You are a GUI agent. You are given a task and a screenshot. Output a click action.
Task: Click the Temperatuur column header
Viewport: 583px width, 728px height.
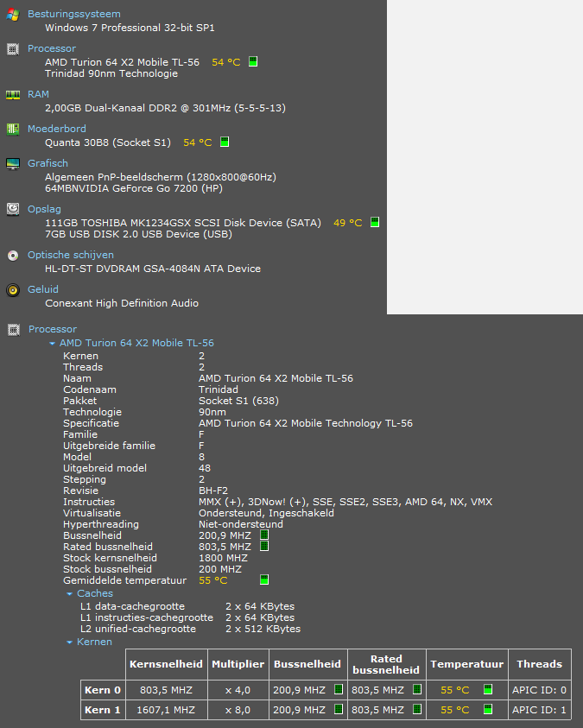coord(467,664)
